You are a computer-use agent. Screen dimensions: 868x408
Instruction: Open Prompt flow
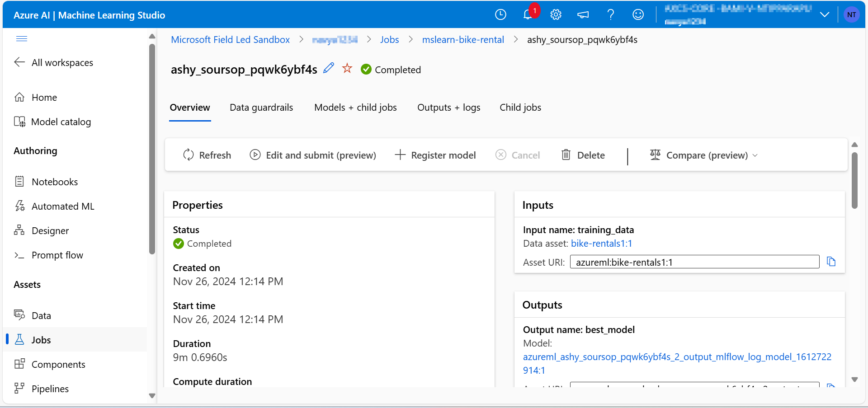57,254
